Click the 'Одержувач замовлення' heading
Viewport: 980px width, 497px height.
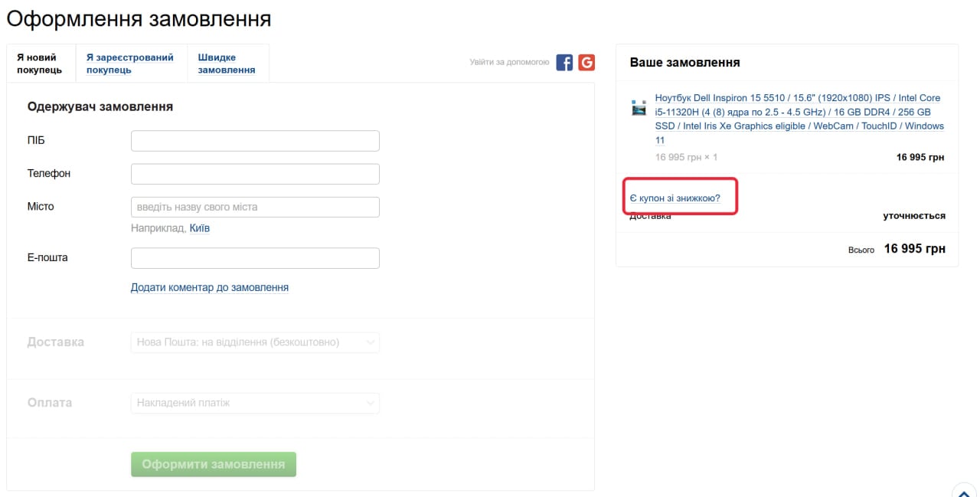[x=100, y=106]
